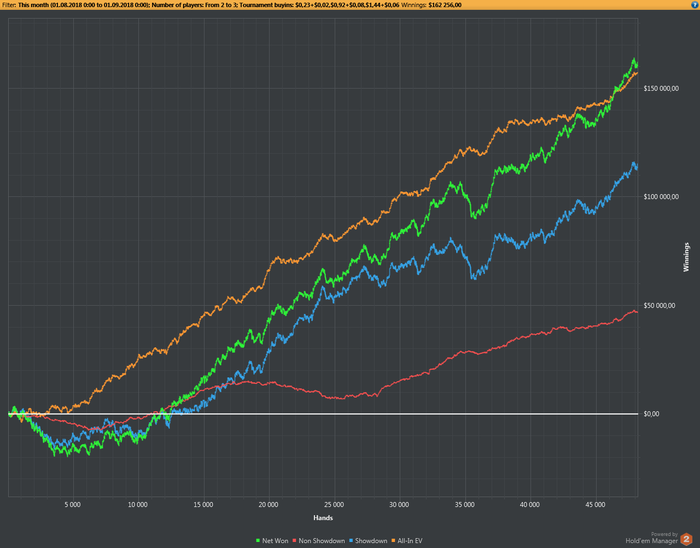700x548 pixels.
Task: Toggle the Net Won legend entry
Action: [x=272, y=540]
